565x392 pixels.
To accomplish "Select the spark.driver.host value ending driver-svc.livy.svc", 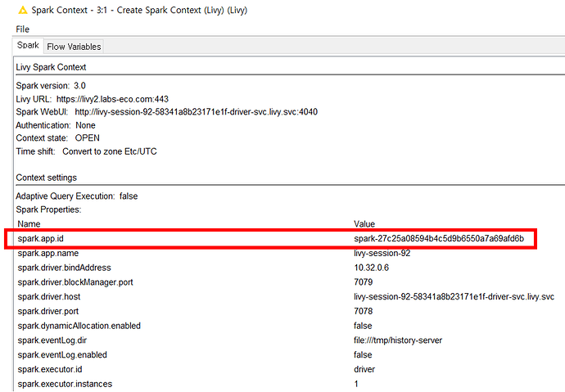I will pos(454,296).
